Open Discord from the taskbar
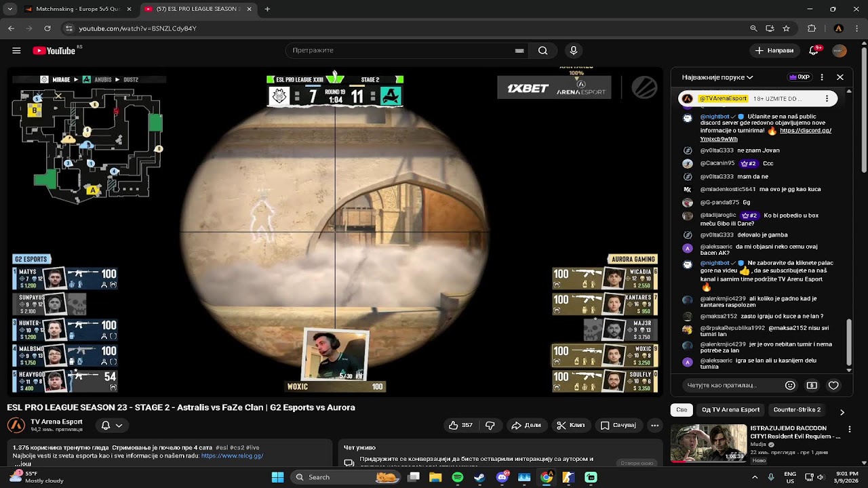The image size is (868, 488). pyautogui.click(x=502, y=477)
